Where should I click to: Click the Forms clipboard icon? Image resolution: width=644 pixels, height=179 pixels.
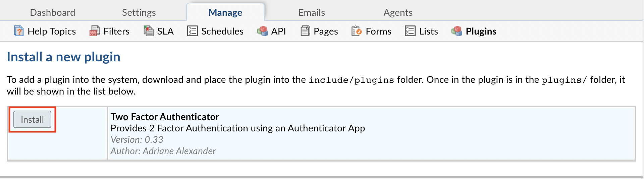click(357, 31)
